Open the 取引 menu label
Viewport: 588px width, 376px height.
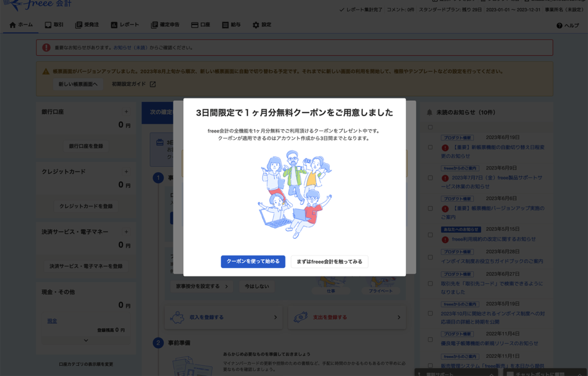[x=59, y=25]
